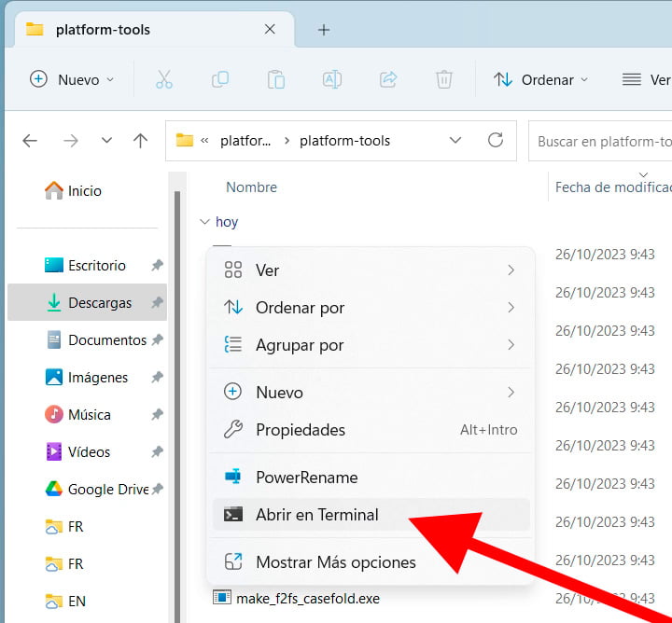
Task: Expand the address bar history chevron
Action: 455,140
